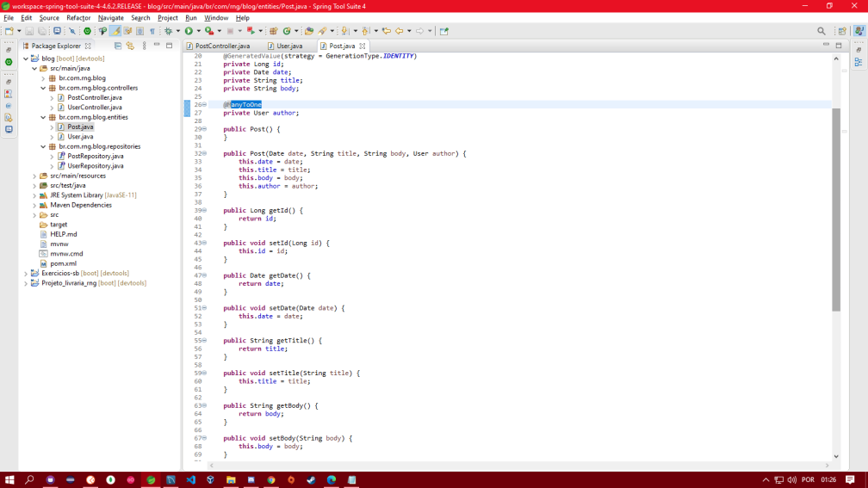Click the Boot Dashboard green power icon
868x488 pixels.
[87, 31]
